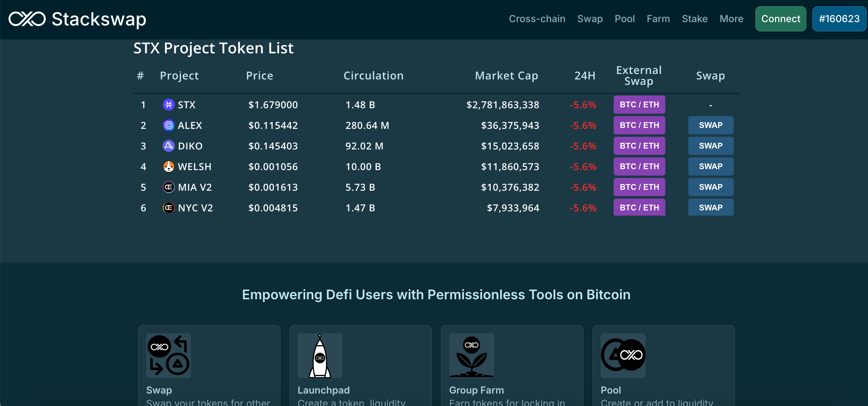
Task: Click market cap $15,023,658
Action: (x=510, y=146)
